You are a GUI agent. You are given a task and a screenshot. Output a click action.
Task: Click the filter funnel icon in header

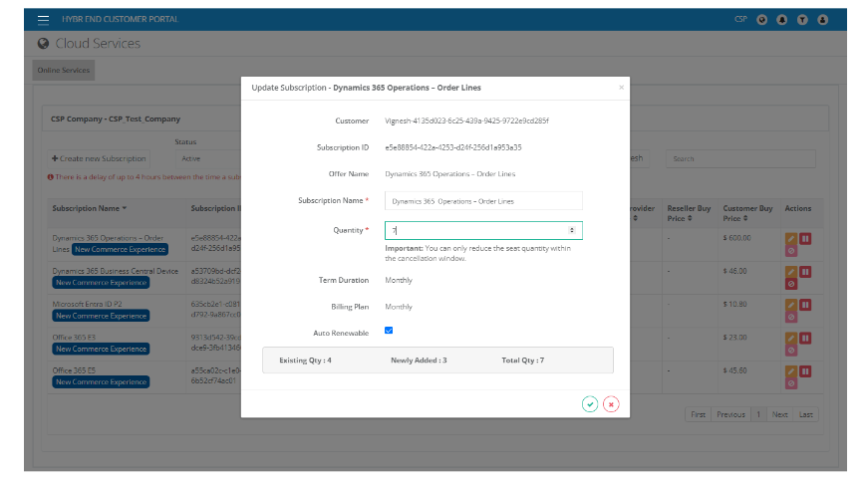(x=802, y=20)
